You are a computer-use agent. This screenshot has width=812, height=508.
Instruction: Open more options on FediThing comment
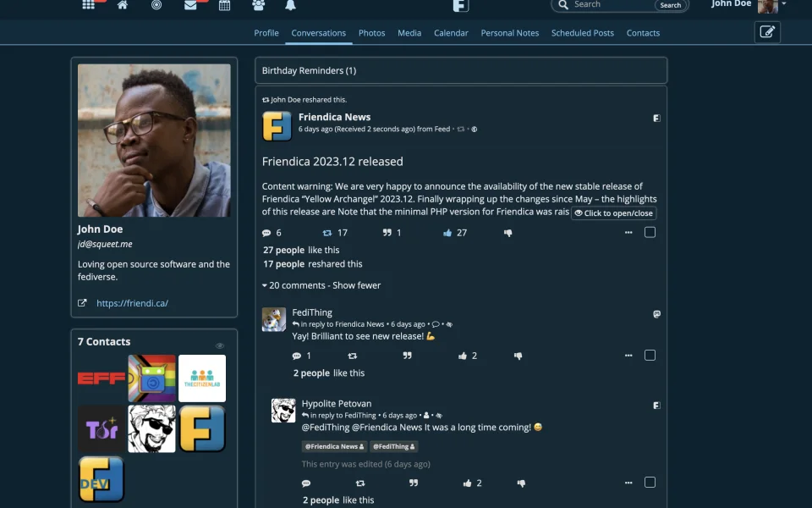click(628, 356)
